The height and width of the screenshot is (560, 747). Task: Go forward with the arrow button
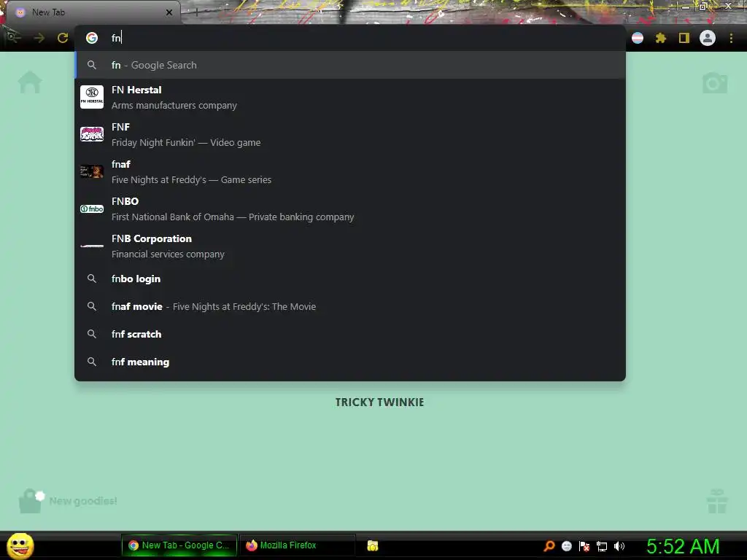click(x=39, y=38)
